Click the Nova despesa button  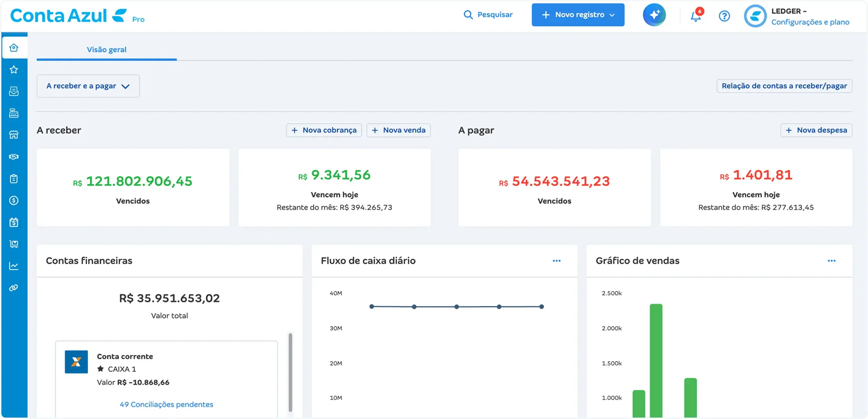pos(816,130)
